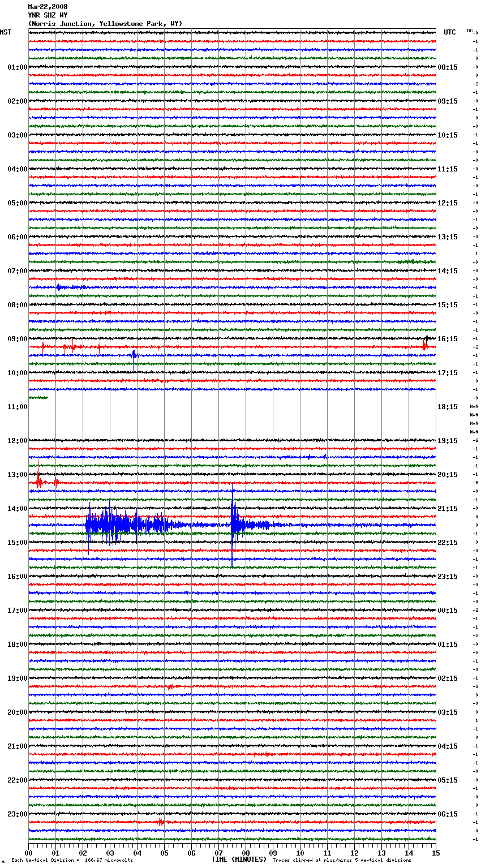Click the 21:15 UTC time label

[x=448, y=509]
